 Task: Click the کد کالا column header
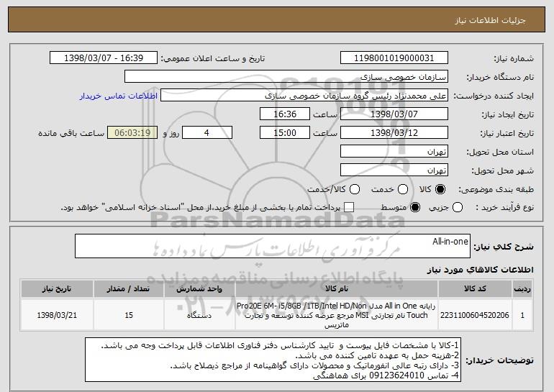475,289
